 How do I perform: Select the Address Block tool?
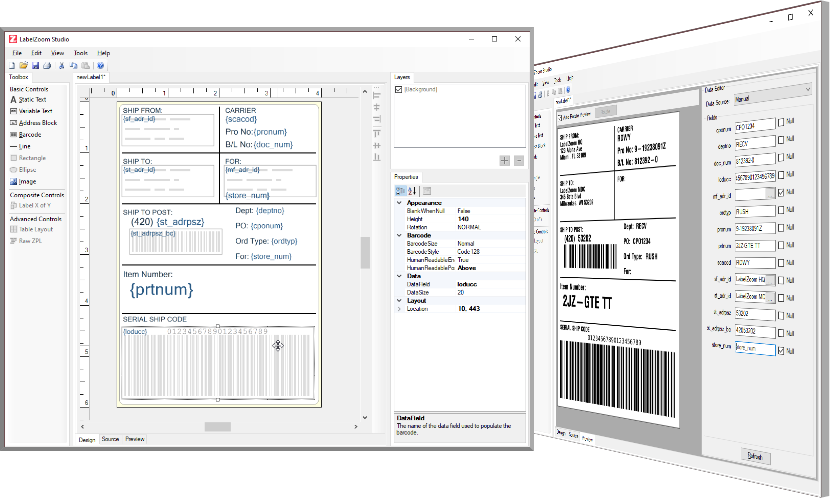click(33, 123)
